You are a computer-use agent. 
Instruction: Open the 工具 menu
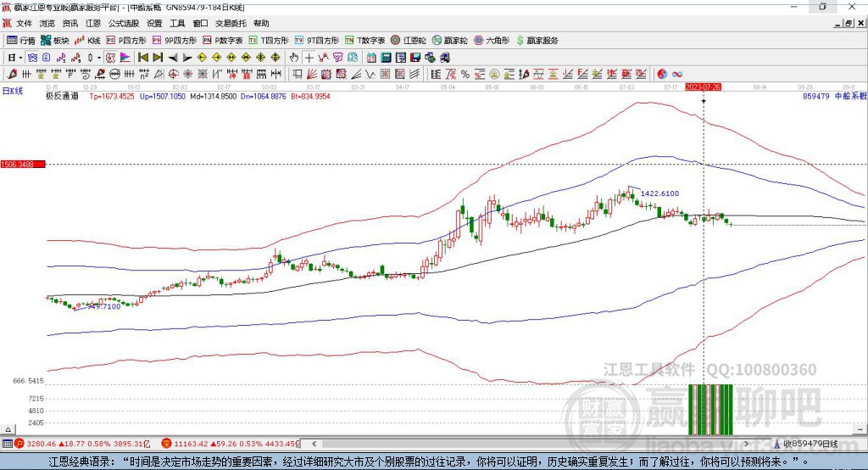pos(177,23)
